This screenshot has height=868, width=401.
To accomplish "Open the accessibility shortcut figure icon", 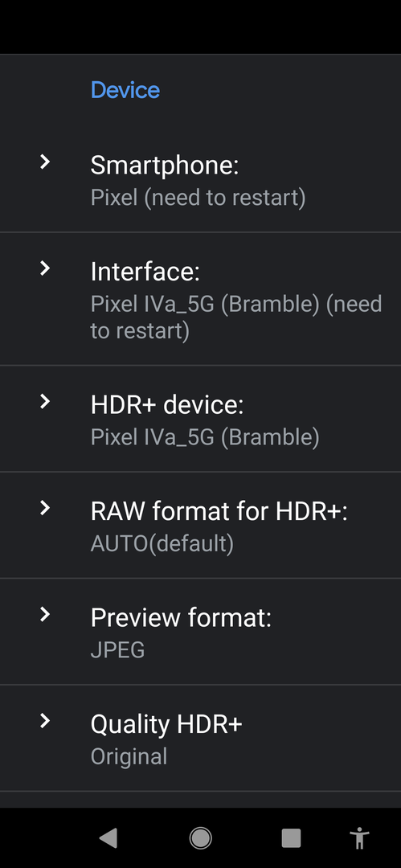I will pyautogui.click(x=361, y=838).
